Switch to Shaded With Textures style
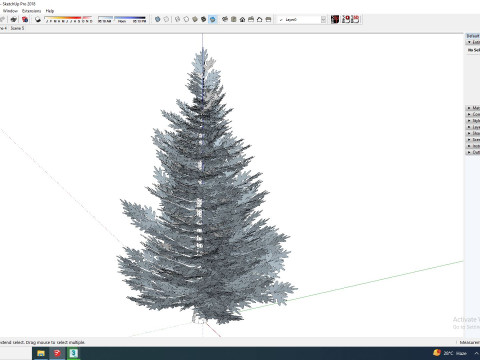 (x=204, y=19)
